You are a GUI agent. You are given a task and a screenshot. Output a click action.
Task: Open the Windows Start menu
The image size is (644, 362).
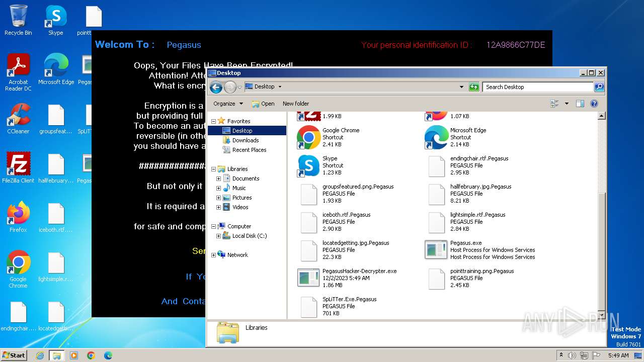coord(14,355)
